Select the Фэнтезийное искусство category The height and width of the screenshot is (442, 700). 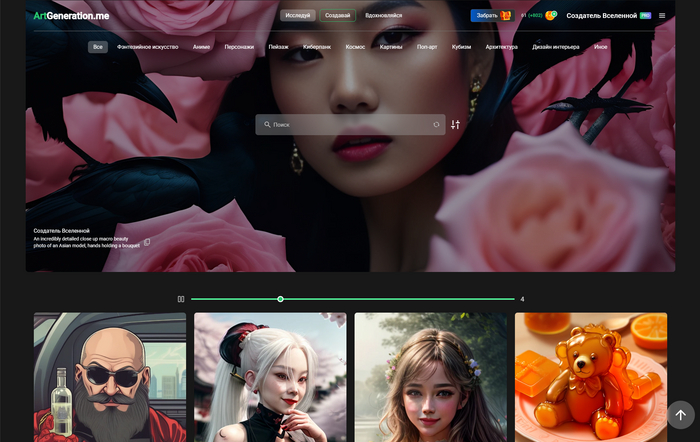(147, 47)
